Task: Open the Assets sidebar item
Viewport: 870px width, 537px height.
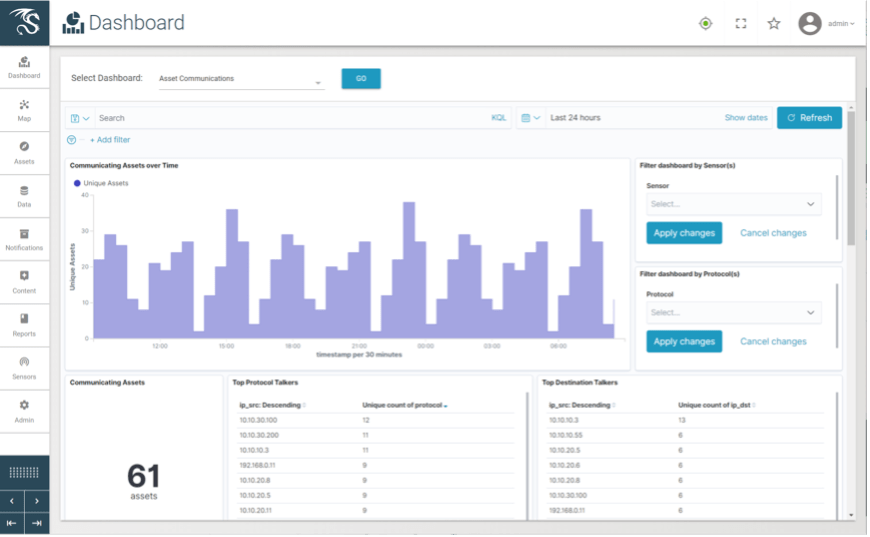Action: coord(24,153)
